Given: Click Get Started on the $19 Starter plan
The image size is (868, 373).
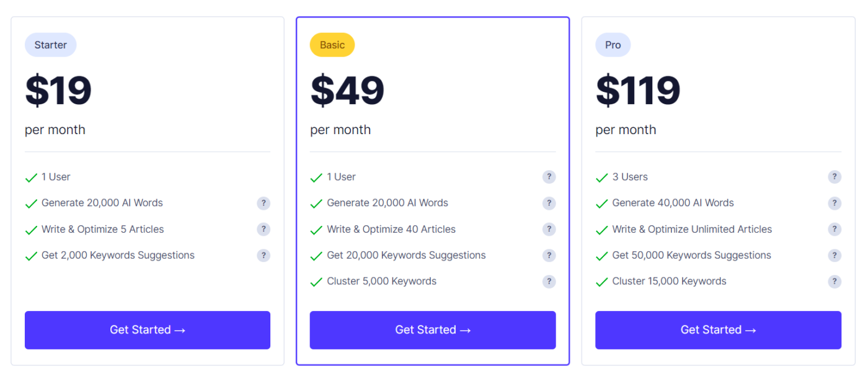Looking at the screenshot, I should (148, 330).
